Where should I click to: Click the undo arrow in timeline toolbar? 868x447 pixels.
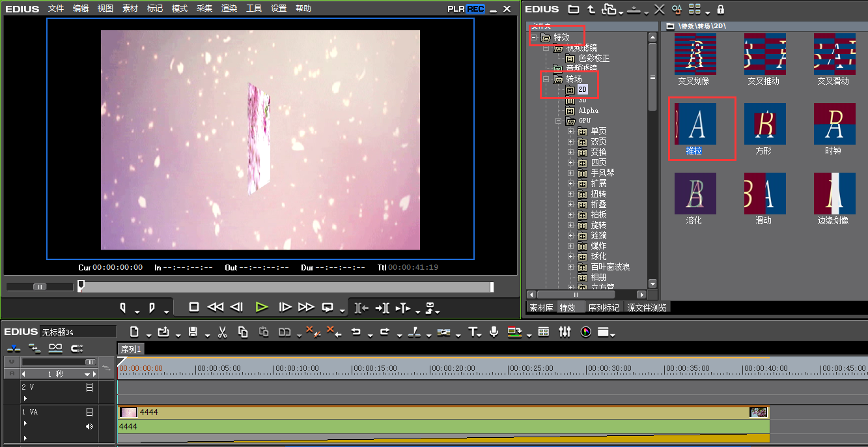356,332
